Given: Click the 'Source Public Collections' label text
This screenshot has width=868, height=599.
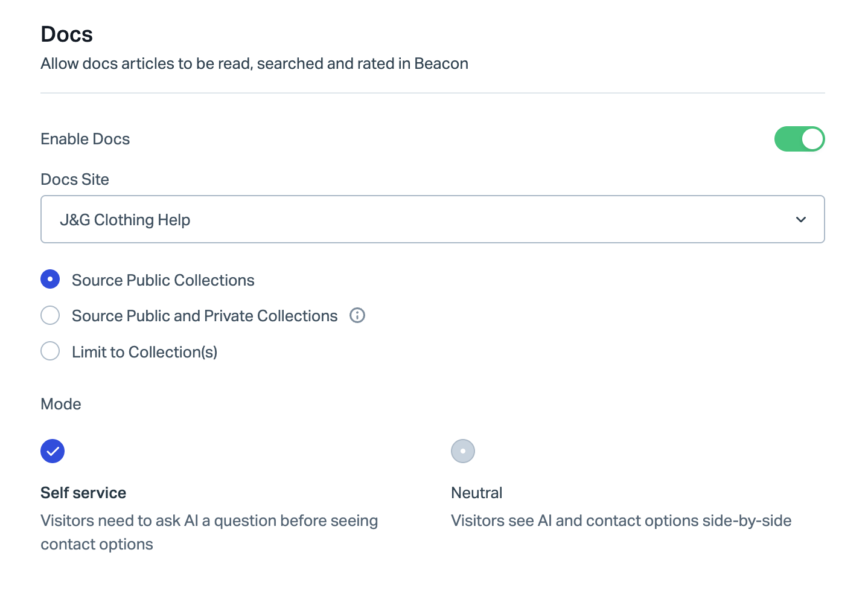Looking at the screenshot, I should (x=163, y=280).
